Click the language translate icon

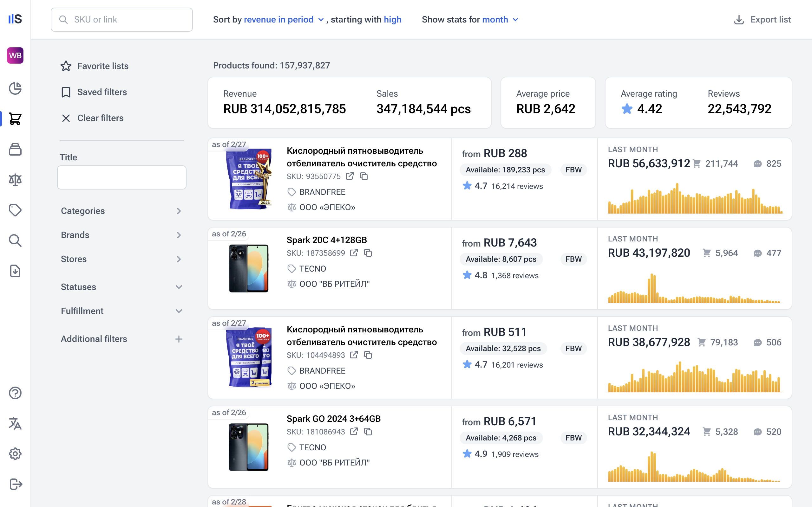click(15, 424)
